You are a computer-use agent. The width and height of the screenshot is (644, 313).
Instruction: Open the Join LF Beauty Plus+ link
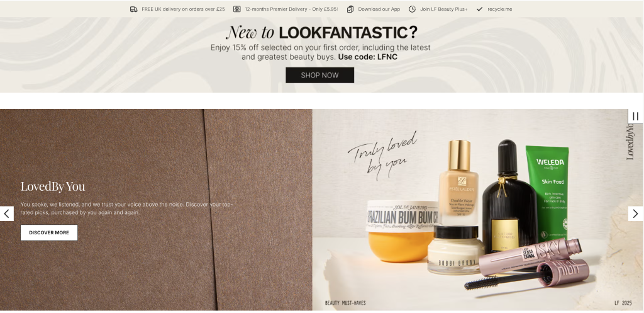point(443,9)
